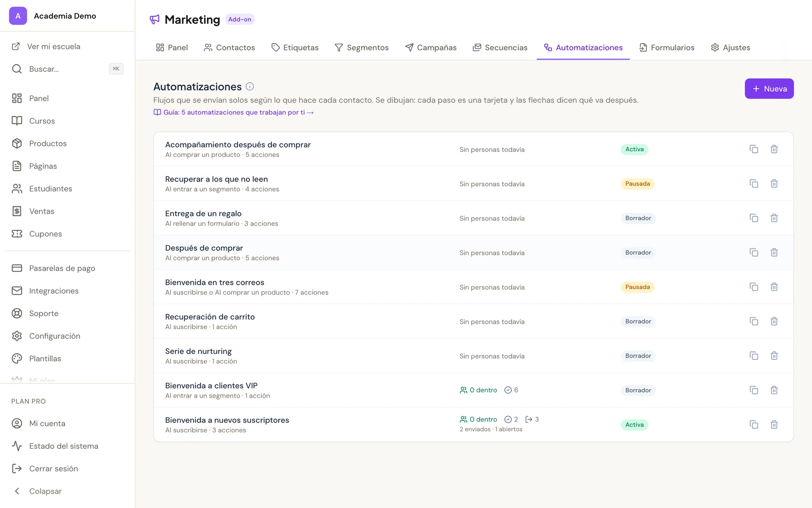Viewport: 812px width, 508px height.
Task: Click the Buscar search field
Action: (67, 69)
